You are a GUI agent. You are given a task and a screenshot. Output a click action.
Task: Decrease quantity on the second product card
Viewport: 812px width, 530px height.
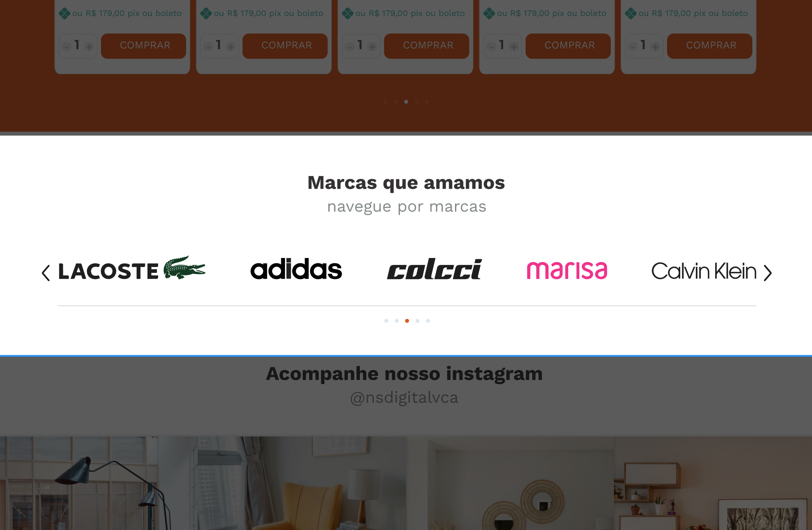(208, 47)
